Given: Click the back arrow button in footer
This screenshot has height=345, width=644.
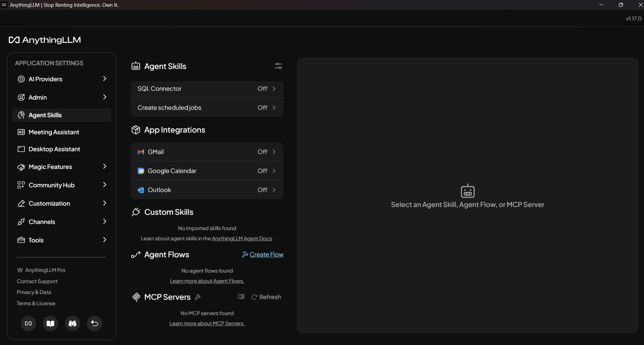Looking at the screenshot, I should [x=95, y=323].
